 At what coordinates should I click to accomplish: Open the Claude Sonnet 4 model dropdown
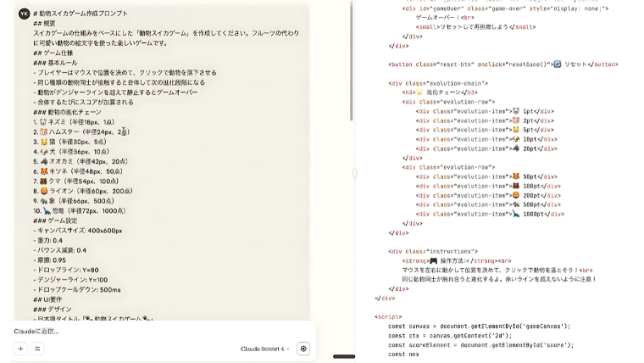265,349
